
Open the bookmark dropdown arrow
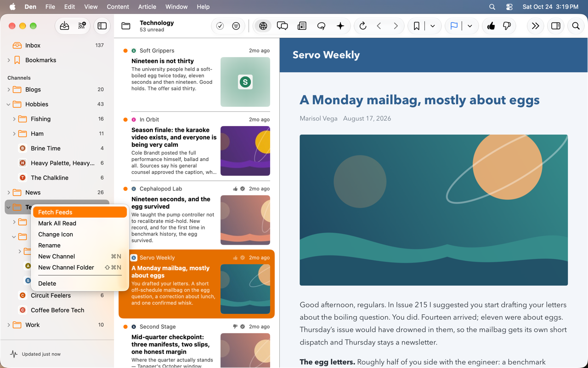coord(433,26)
